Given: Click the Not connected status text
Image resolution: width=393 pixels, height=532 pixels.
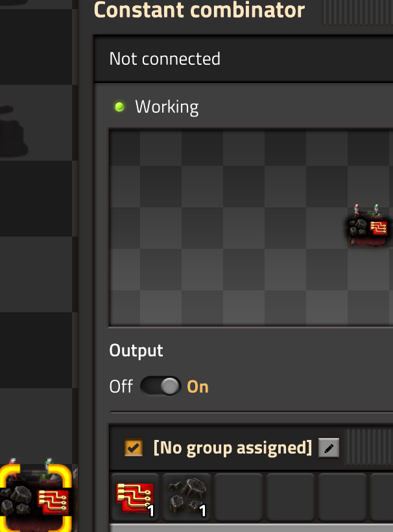Looking at the screenshot, I should coord(165,59).
